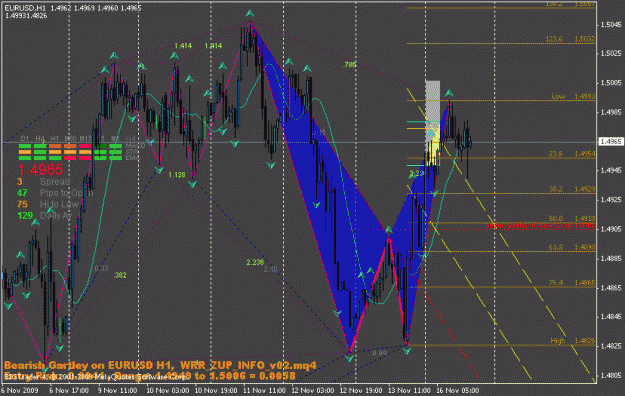625x396 pixels.
Task: Click the H1 timeframe column label
Action: click(55, 138)
